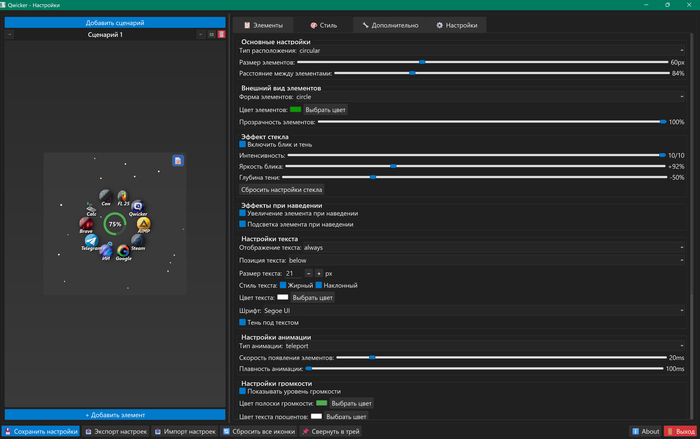Click the green 'Цвет элементов' color swatch
This screenshot has width=700, height=439.
[x=295, y=110]
